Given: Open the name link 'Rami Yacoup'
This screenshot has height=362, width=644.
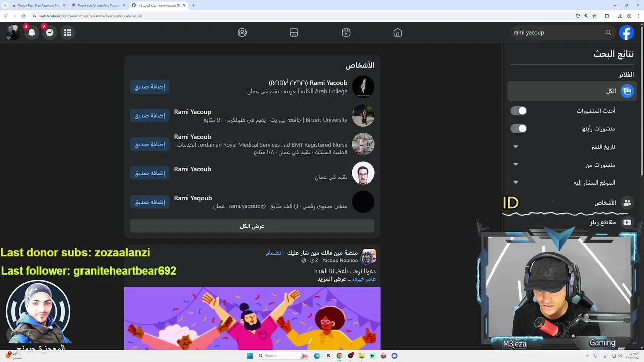Looking at the screenshot, I should (193, 112).
